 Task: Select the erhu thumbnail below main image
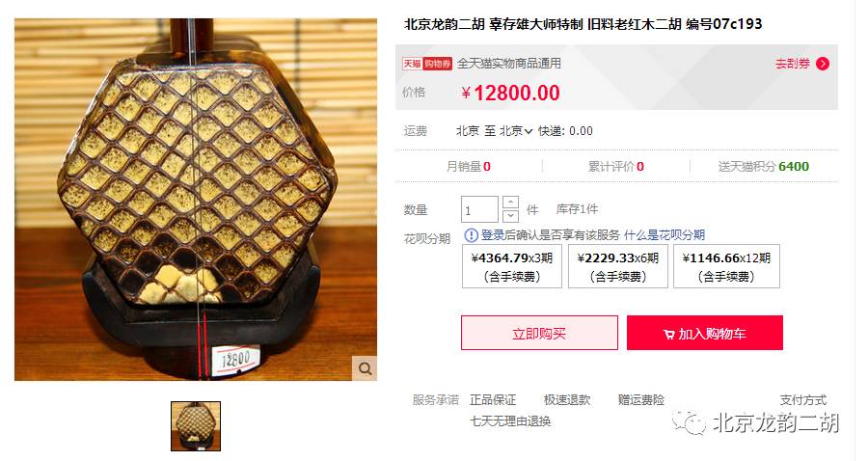[x=196, y=425]
